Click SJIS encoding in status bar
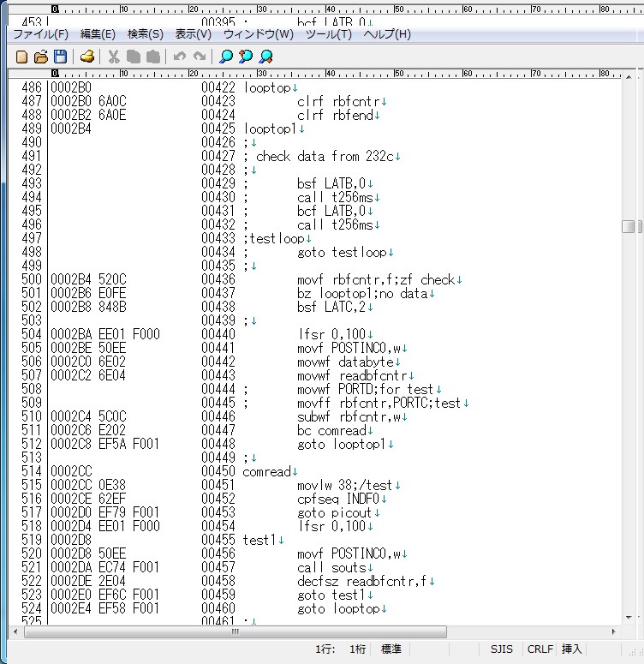644x664 pixels. click(x=502, y=649)
